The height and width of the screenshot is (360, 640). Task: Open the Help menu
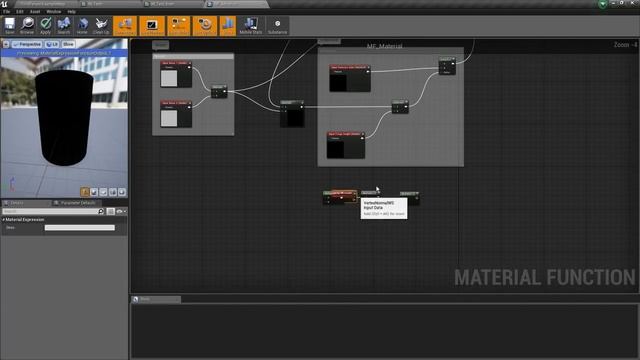point(71,11)
